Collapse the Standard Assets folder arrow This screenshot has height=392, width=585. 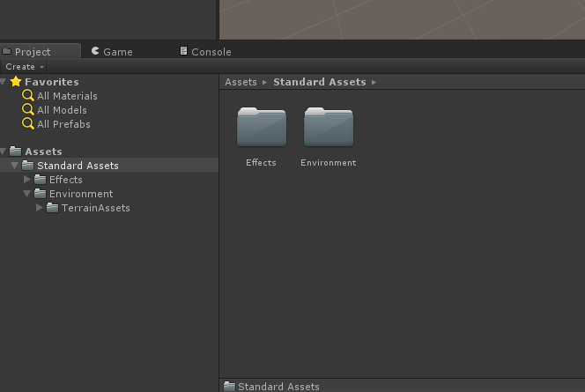pyautogui.click(x=15, y=166)
